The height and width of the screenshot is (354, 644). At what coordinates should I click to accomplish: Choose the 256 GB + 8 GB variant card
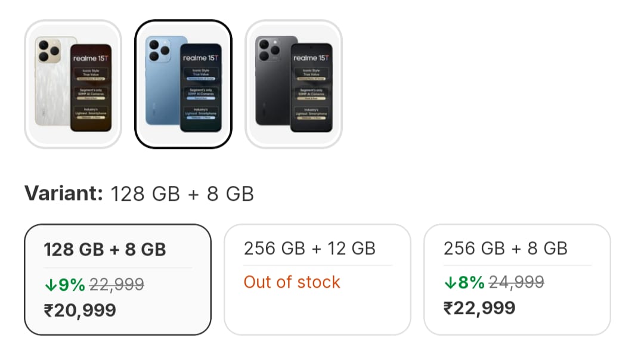(517, 279)
